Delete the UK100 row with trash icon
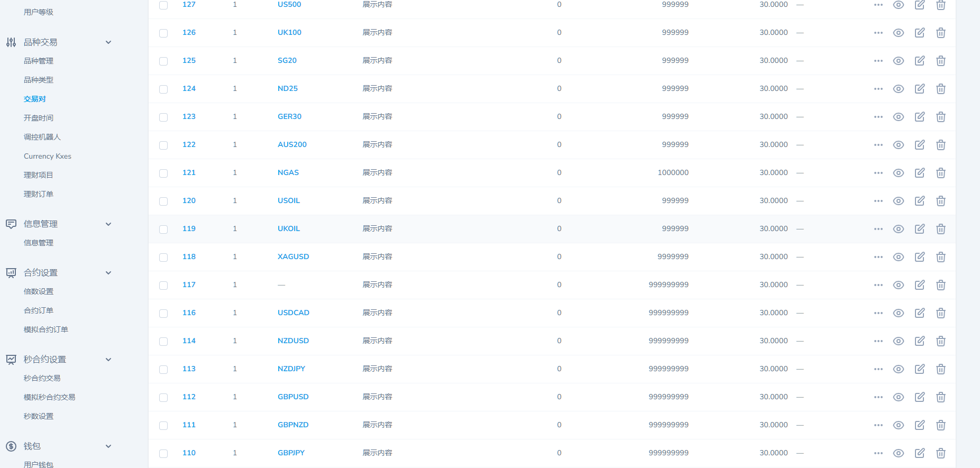 click(x=940, y=33)
